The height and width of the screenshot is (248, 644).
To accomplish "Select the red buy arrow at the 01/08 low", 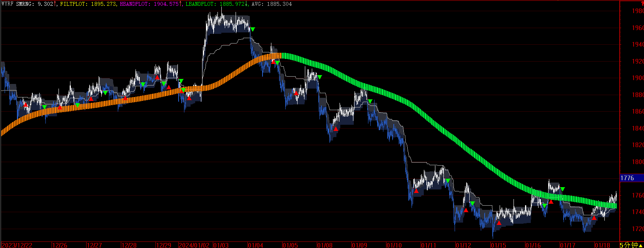I will click(x=336, y=129).
